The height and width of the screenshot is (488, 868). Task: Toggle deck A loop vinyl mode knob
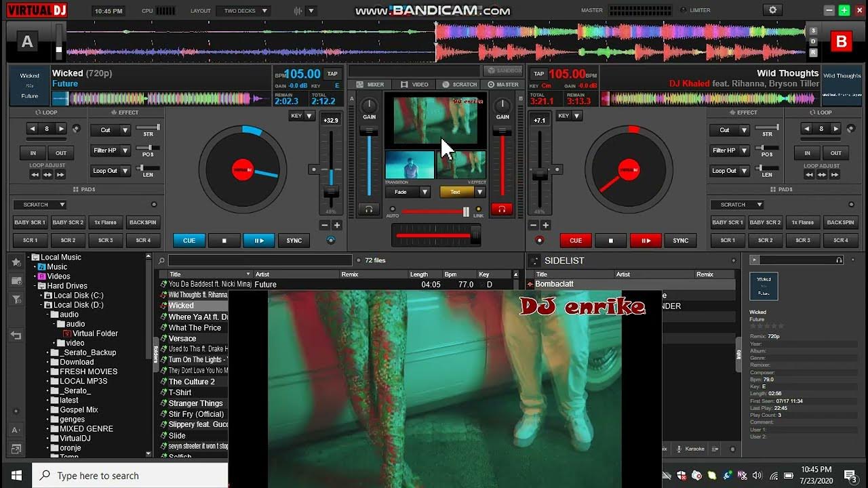[76, 128]
